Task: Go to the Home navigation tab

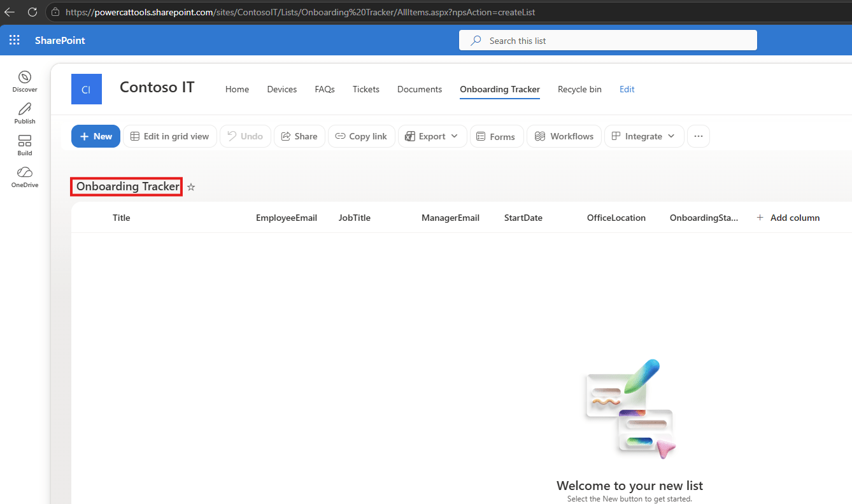Action: (x=237, y=89)
